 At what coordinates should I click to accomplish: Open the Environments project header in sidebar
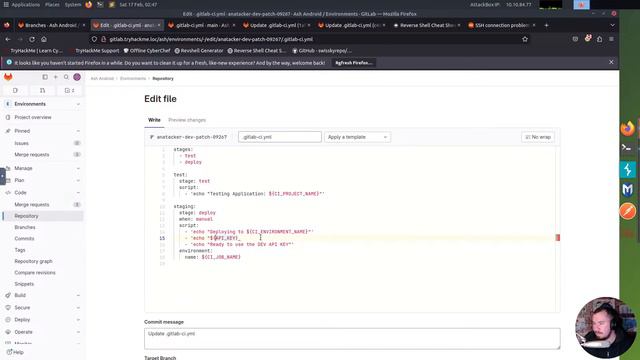[42, 104]
